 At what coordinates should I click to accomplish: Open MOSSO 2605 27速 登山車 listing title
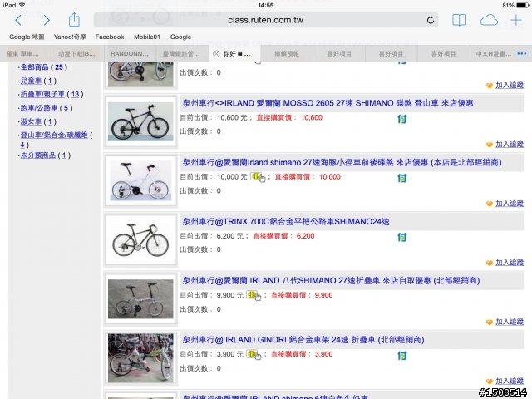click(328, 103)
